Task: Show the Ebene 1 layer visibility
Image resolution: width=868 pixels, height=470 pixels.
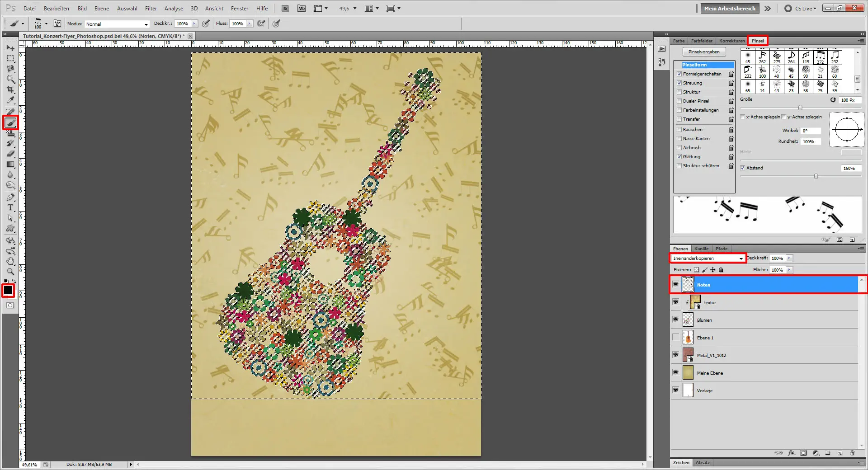Action: point(675,337)
